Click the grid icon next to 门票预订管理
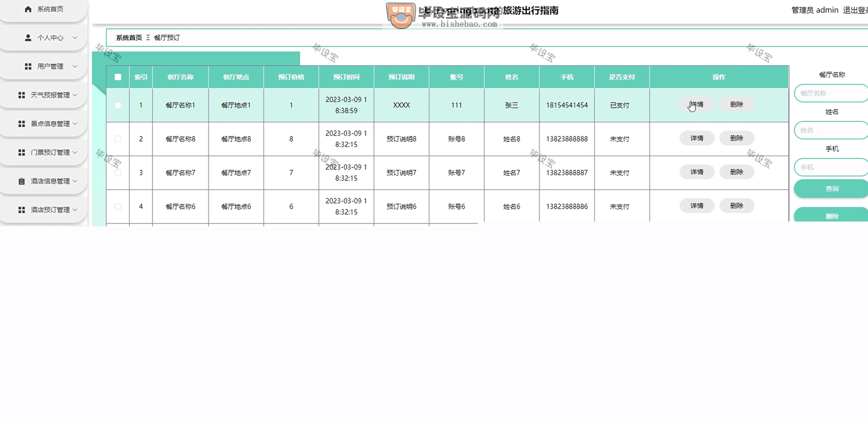 (22, 152)
